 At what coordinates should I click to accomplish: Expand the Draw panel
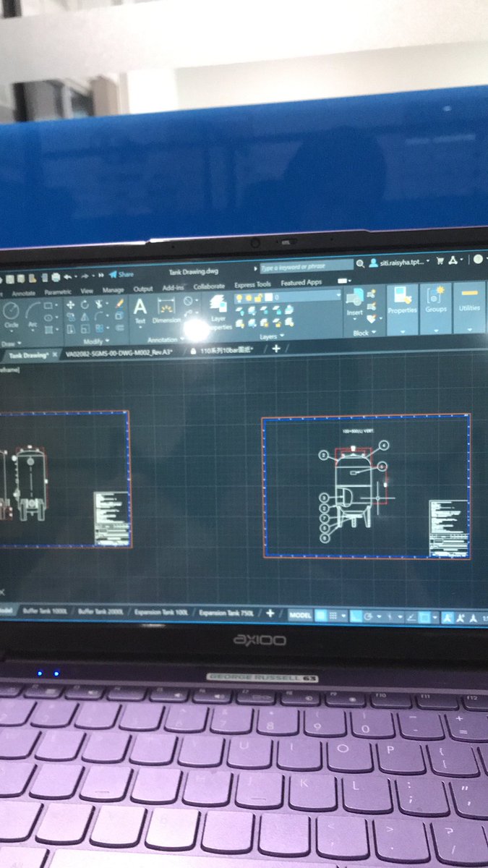point(12,343)
